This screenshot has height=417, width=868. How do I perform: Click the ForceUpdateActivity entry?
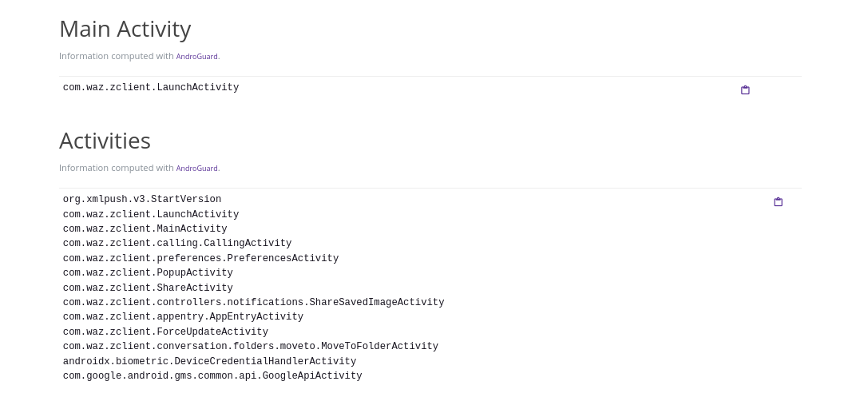coord(165,332)
